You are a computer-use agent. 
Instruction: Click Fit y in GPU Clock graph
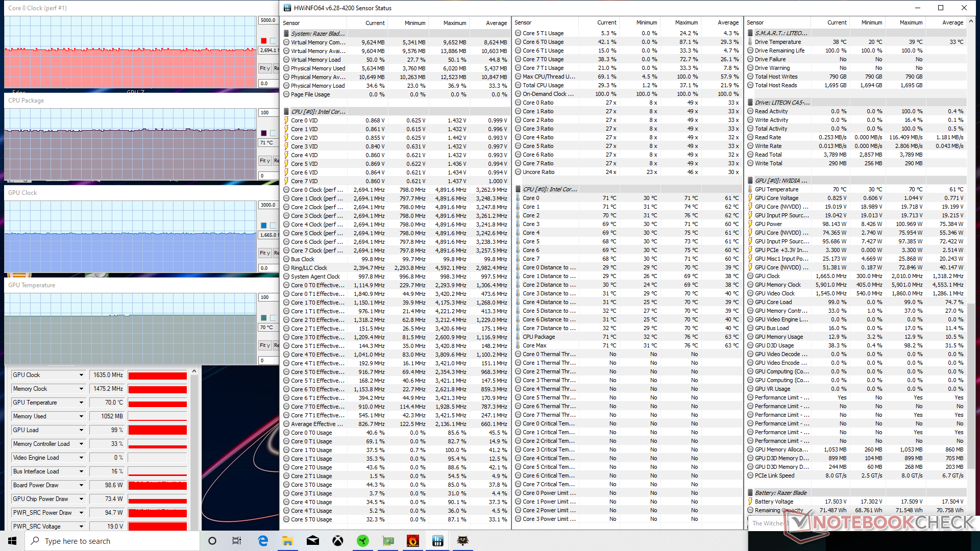point(264,253)
